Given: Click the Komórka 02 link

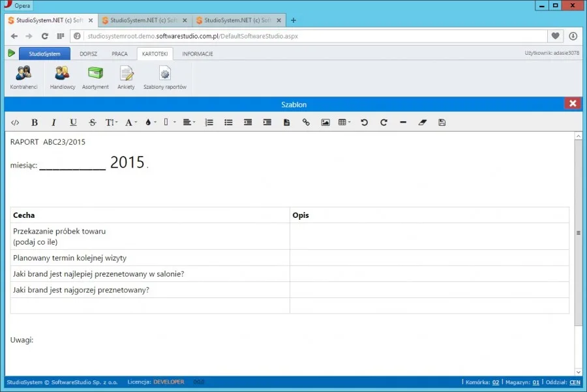Looking at the screenshot, I should click(496, 382).
